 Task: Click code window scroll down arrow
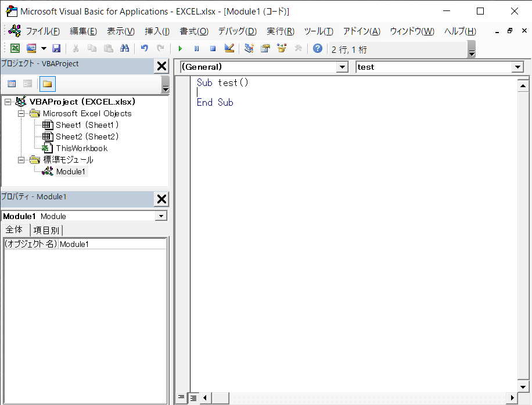pos(523,386)
